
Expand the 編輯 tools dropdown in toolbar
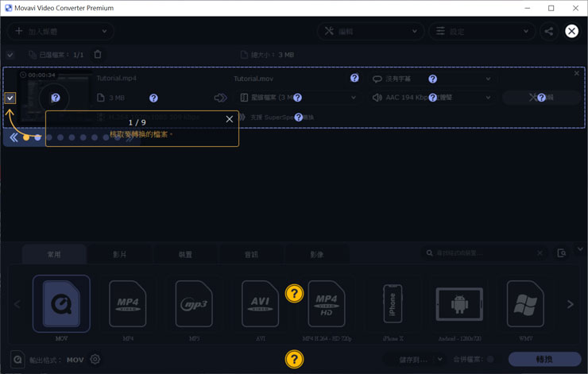[370, 31]
